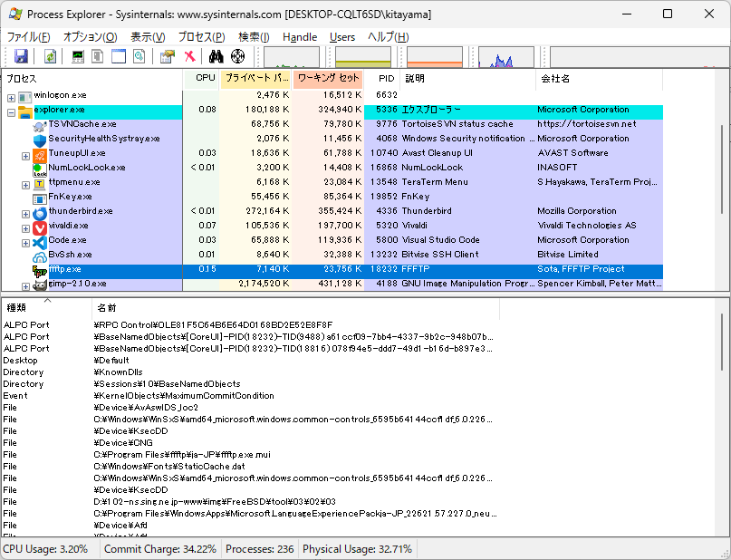Click the explorer.exe folder icon
Viewport: 731px width, 560px height.
[24, 111]
